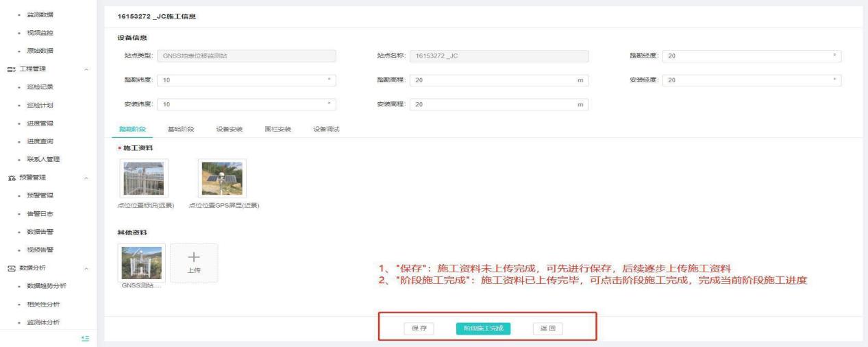The image size is (868, 347).
Task: Click the 工程管理 section icon in sidebar
Action: (10, 69)
